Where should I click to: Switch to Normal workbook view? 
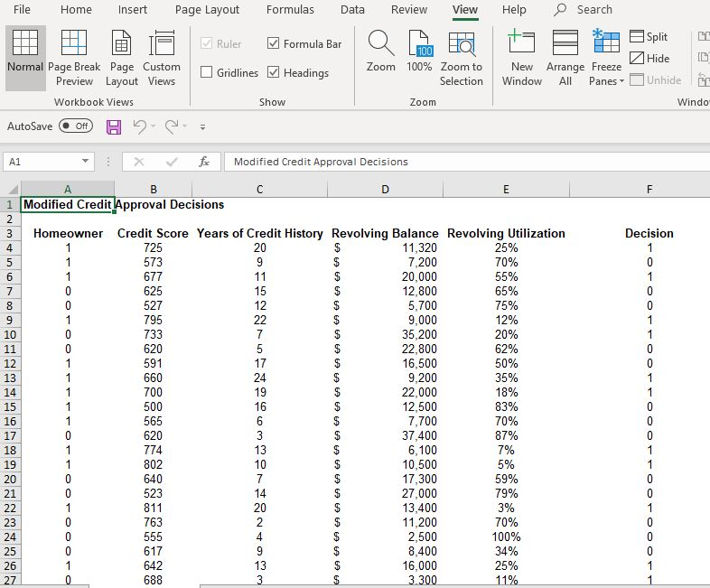[25, 58]
